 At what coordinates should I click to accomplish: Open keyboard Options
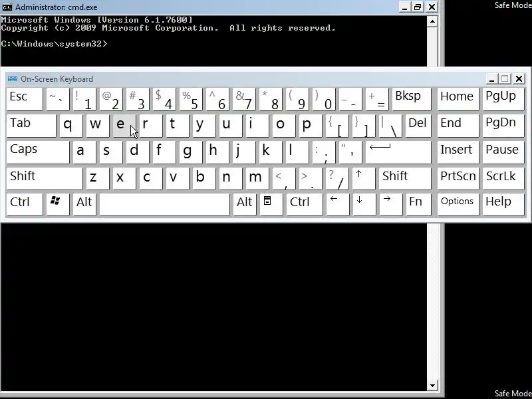tap(458, 204)
